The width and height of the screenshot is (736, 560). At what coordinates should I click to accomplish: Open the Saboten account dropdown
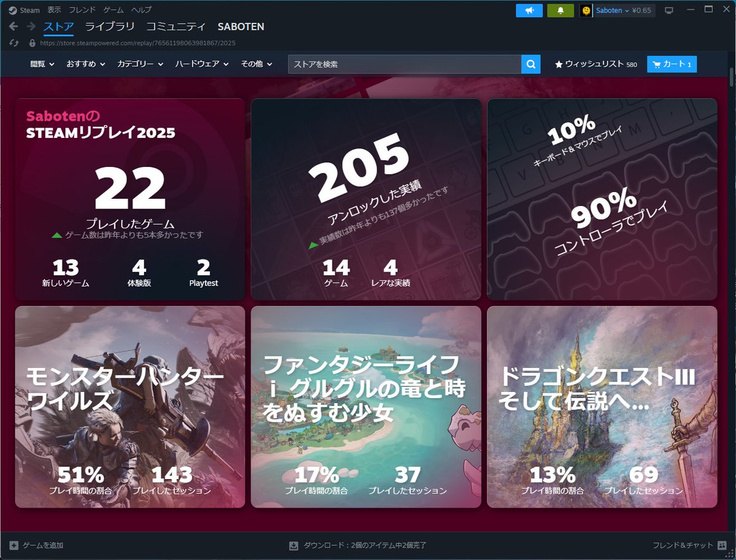[x=613, y=10]
